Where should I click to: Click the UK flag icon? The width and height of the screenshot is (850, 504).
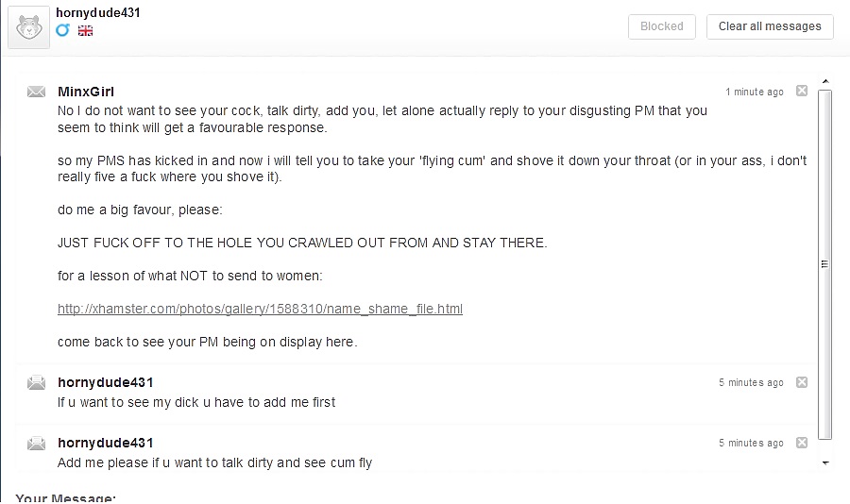86,31
